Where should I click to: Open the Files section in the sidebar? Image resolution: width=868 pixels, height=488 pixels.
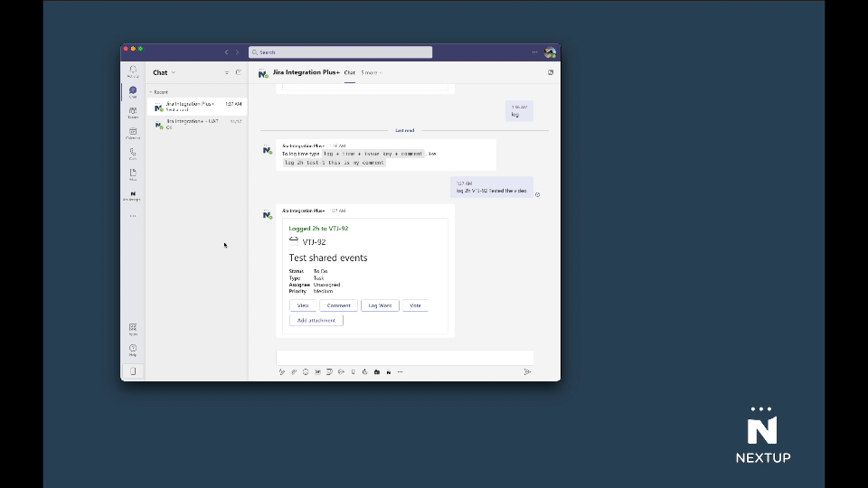[x=133, y=174]
